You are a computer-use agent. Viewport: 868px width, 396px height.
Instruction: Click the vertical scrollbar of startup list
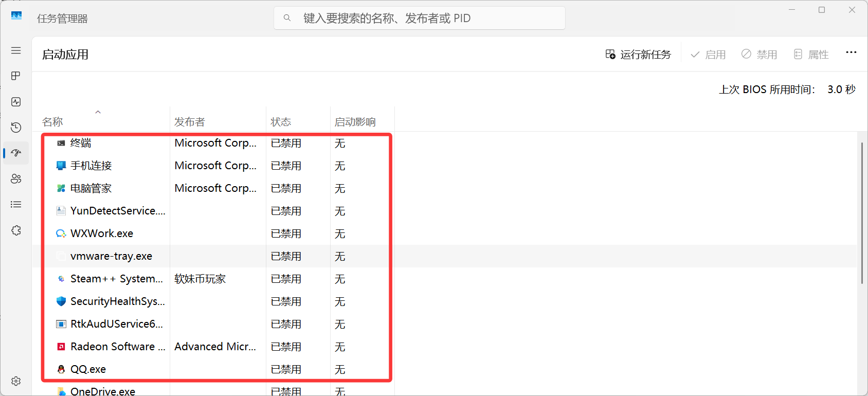pos(862,213)
